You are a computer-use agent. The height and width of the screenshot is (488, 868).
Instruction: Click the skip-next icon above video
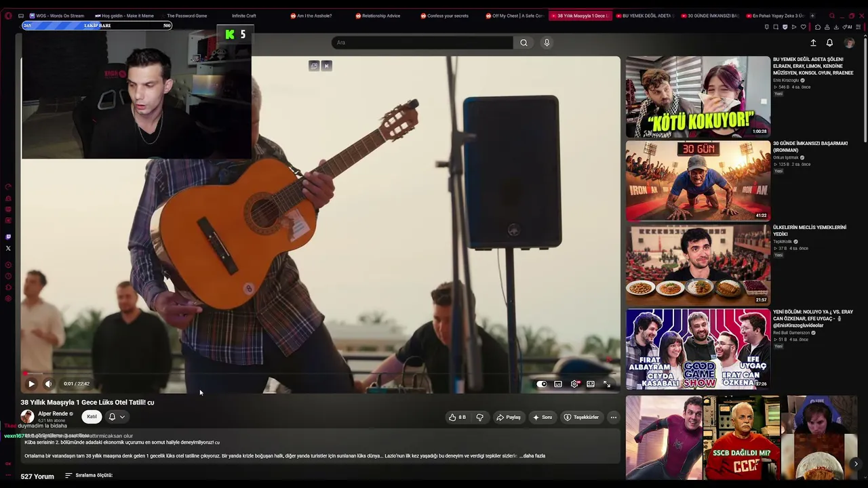[326, 66]
